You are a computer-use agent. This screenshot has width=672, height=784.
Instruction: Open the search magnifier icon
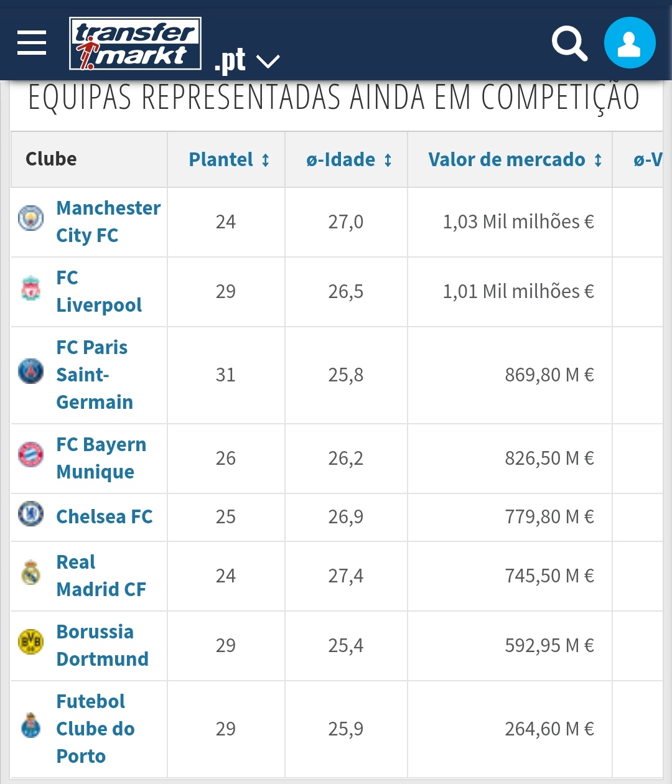point(569,44)
